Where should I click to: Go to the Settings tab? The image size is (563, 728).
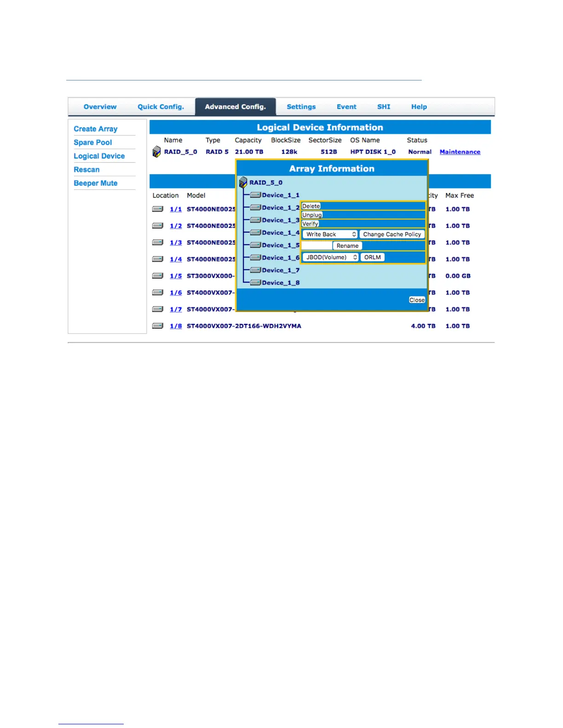(x=301, y=107)
